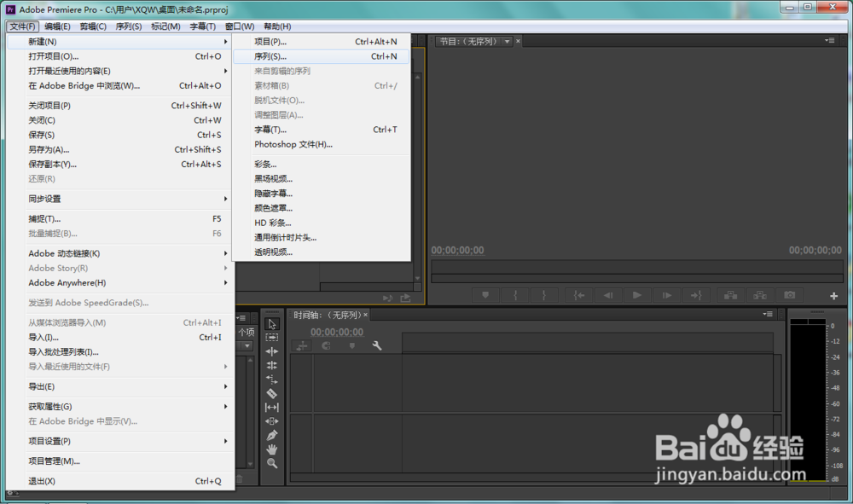Screen dimensions: 853x504
Task: Choose 彩条... in the submenu
Action: pyautogui.click(x=321, y=165)
